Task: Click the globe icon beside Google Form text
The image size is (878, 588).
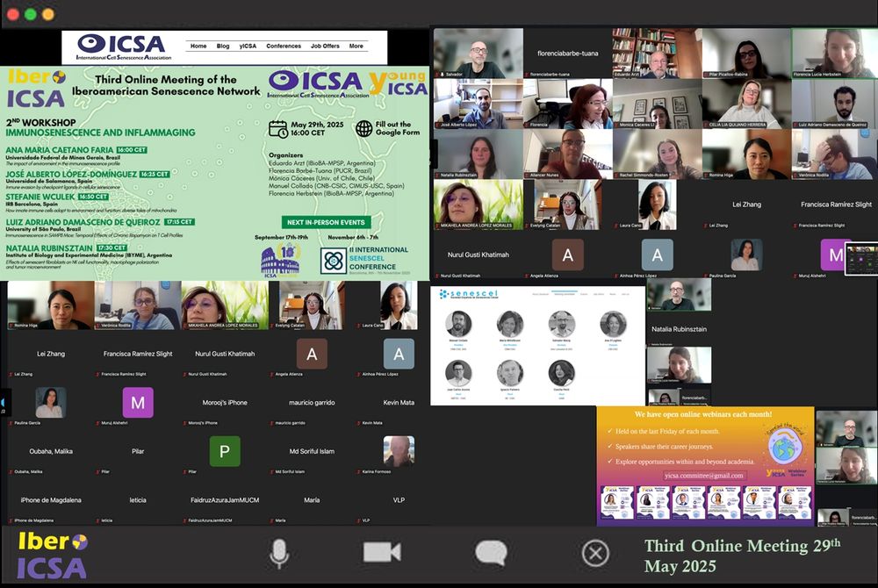Action: click(x=364, y=129)
